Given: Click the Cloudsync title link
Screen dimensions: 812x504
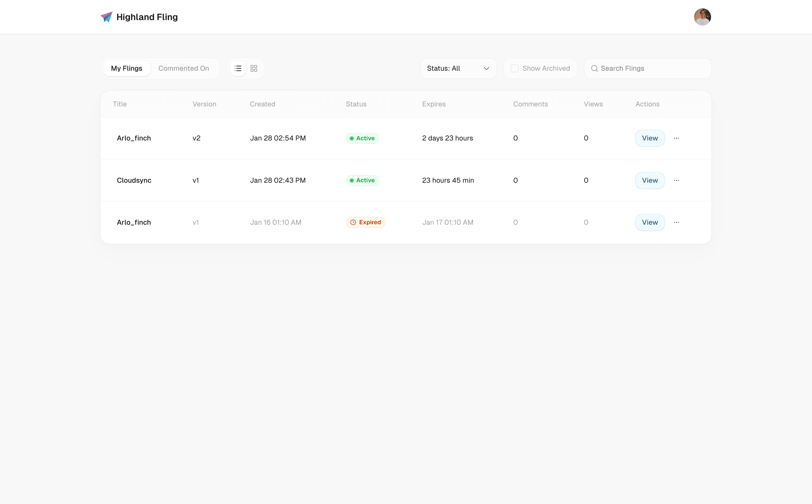Looking at the screenshot, I should tap(134, 180).
